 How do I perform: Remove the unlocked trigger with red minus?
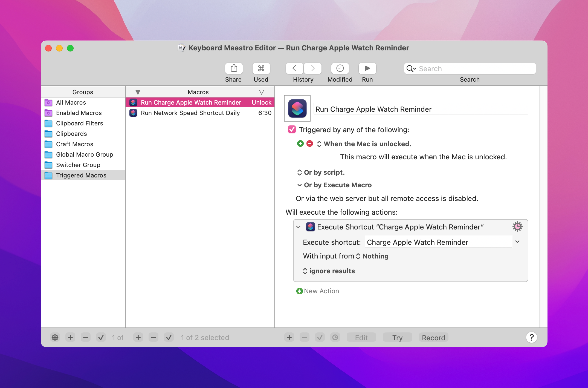pyautogui.click(x=310, y=143)
